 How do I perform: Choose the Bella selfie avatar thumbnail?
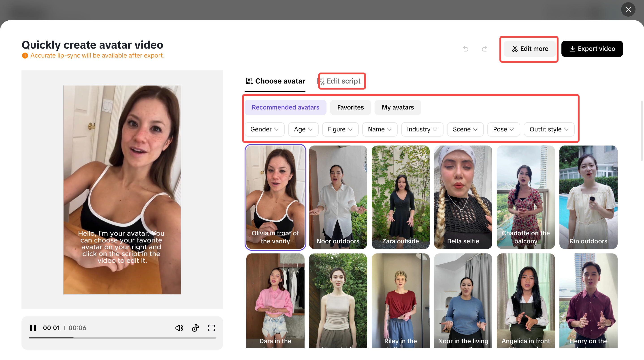(x=463, y=197)
